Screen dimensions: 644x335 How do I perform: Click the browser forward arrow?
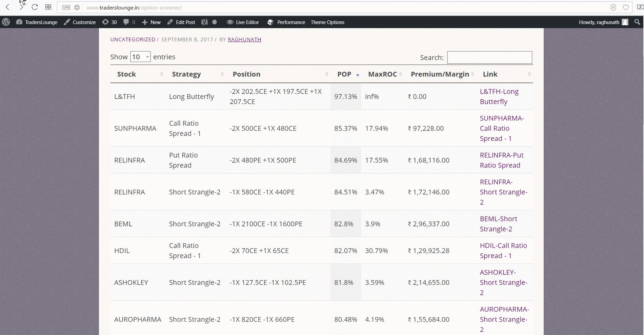(21, 7)
